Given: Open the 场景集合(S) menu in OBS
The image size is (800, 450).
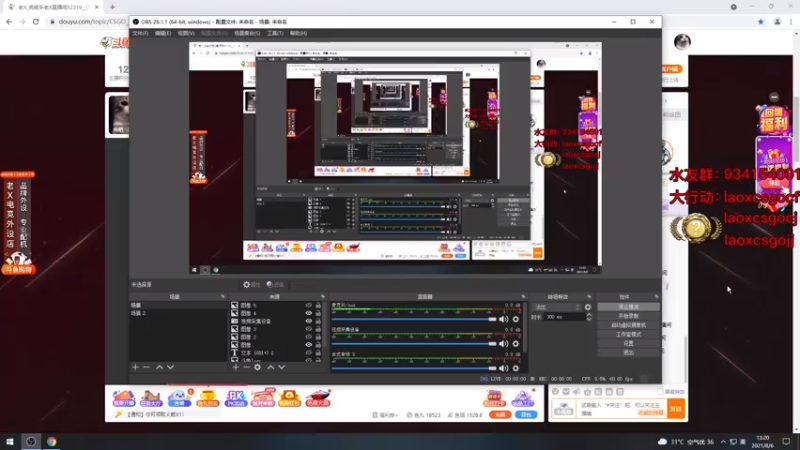Looking at the screenshot, I should click(247, 33).
